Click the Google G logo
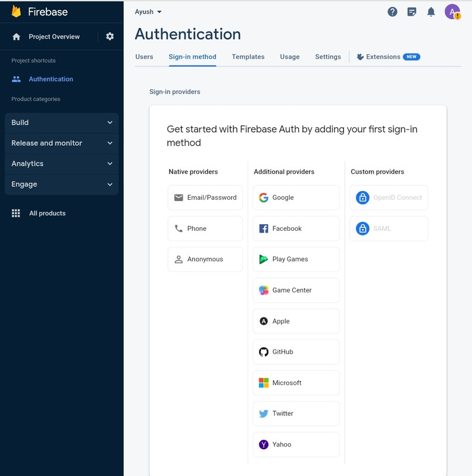Viewport: 472px width, 476px height. pos(264,198)
